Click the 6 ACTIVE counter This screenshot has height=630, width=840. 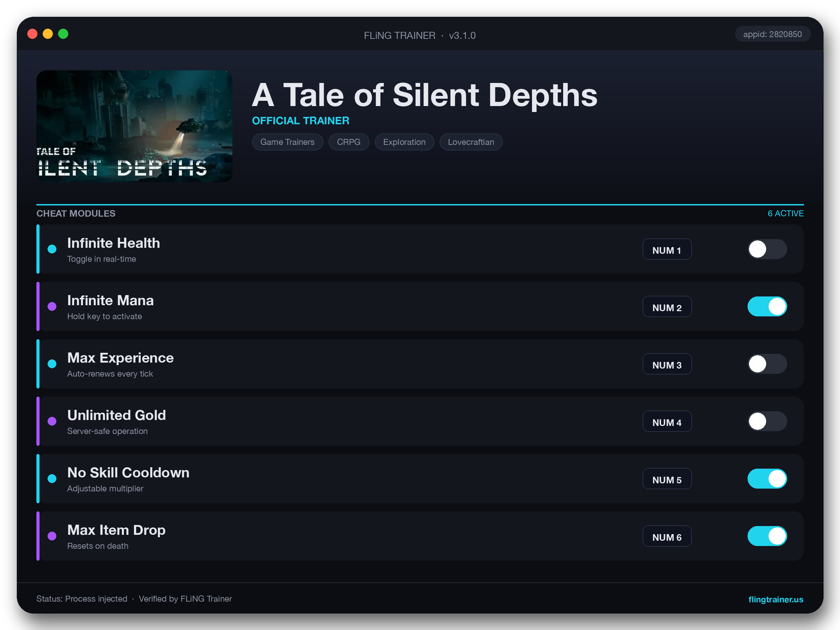pos(786,213)
